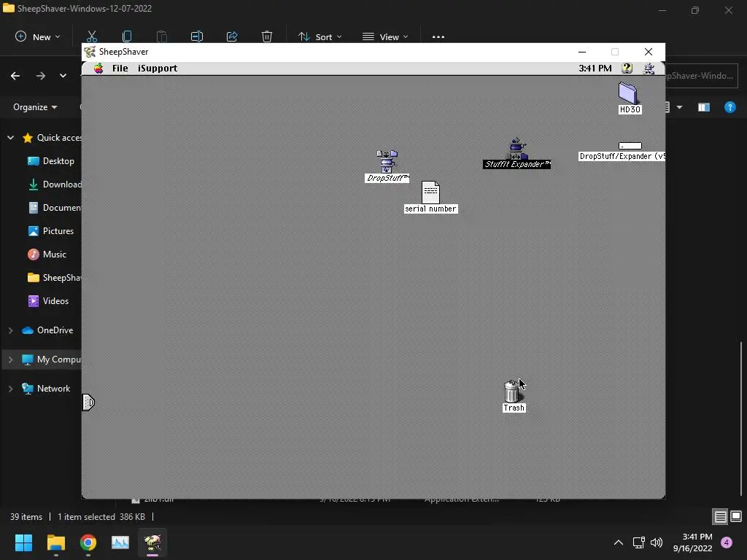Open the taskbar clock and date

[693, 542]
